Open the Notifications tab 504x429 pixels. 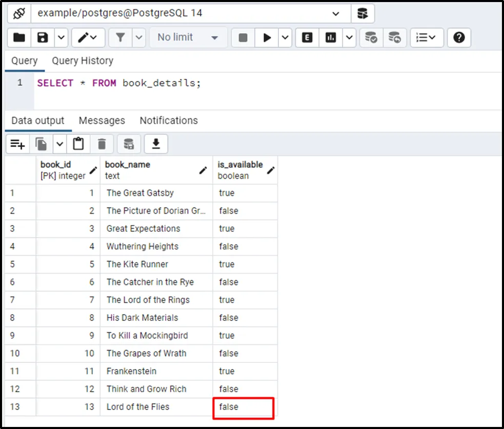coord(169,120)
